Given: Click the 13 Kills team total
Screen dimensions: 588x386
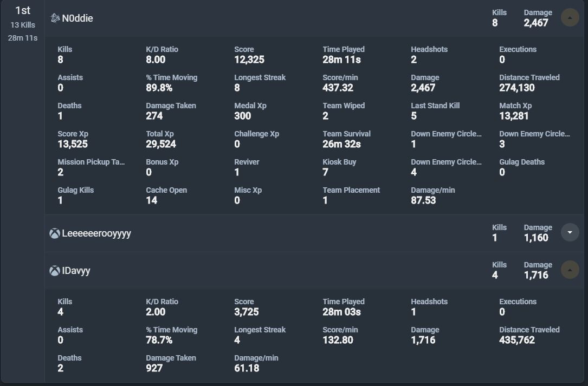Looking at the screenshot, I should (23, 25).
